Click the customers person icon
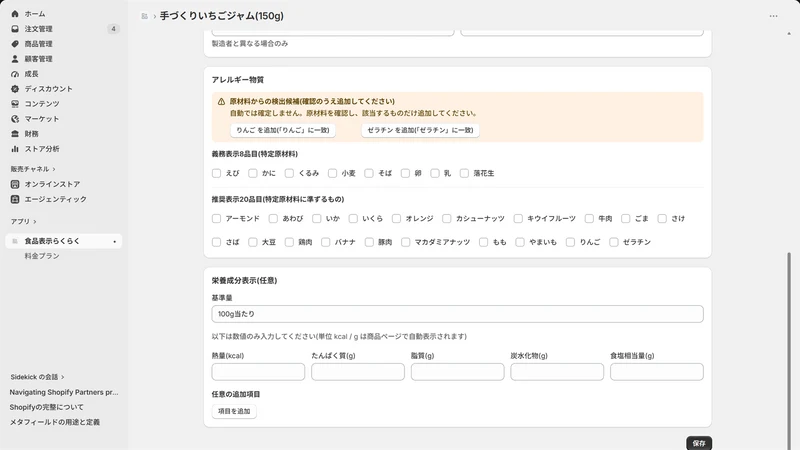Viewport: 800px width, 450px height. pos(15,59)
